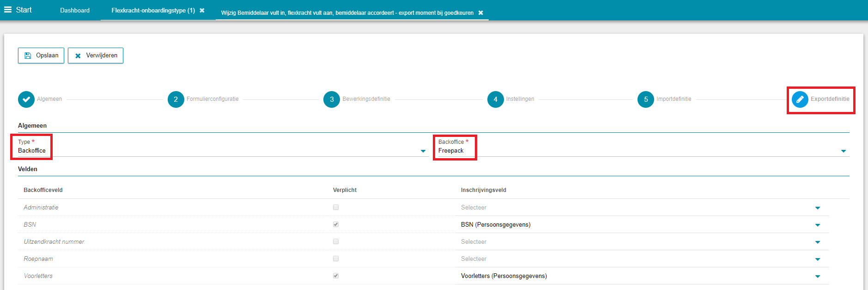Expand the Inschrijvingsveld dropdown for Administratie
The height and width of the screenshot is (290, 868).
pyautogui.click(x=817, y=208)
